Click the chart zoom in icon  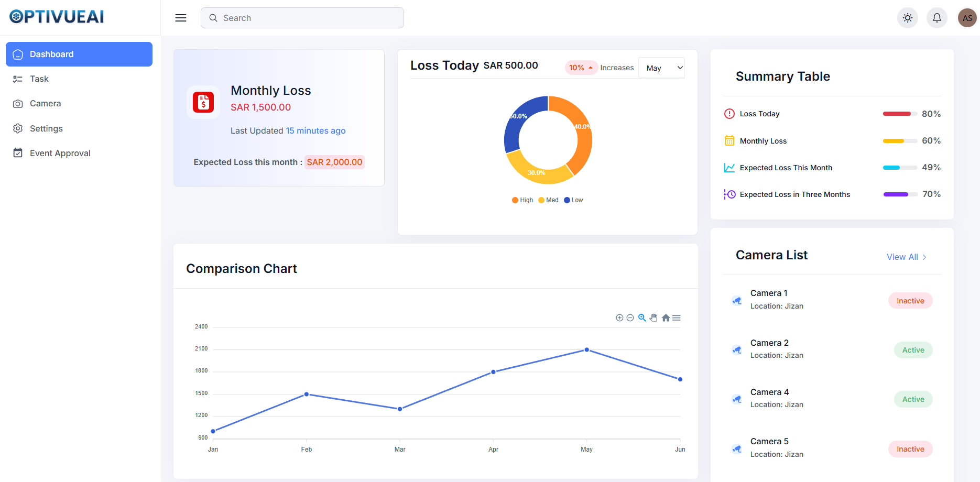pos(619,318)
